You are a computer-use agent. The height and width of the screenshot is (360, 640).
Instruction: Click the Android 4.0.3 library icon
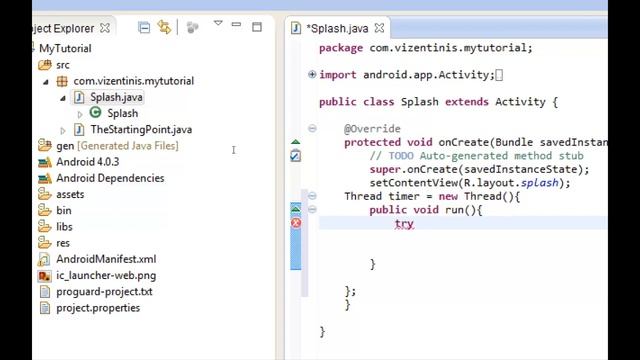coord(45,162)
